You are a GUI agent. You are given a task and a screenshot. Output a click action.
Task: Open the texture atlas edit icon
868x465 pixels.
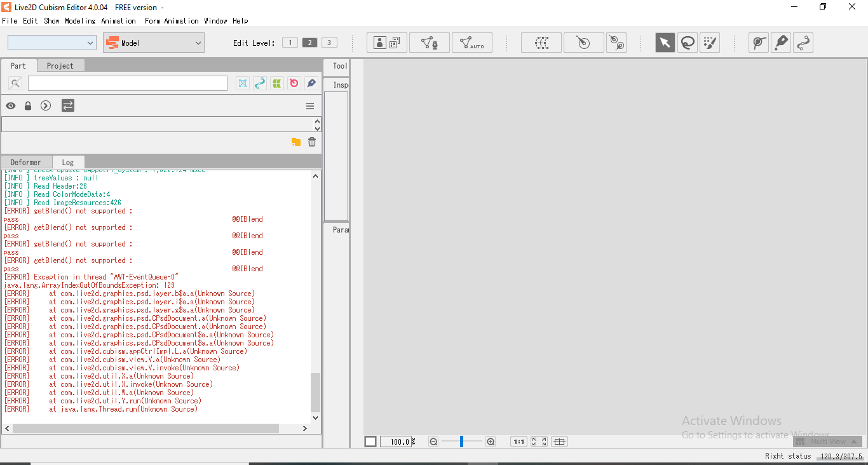click(x=386, y=43)
